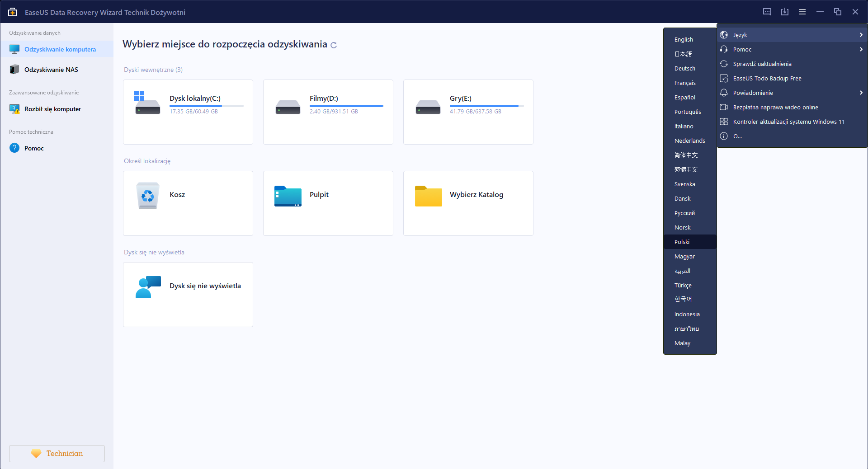Click the video repair icon in menu

(x=724, y=107)
